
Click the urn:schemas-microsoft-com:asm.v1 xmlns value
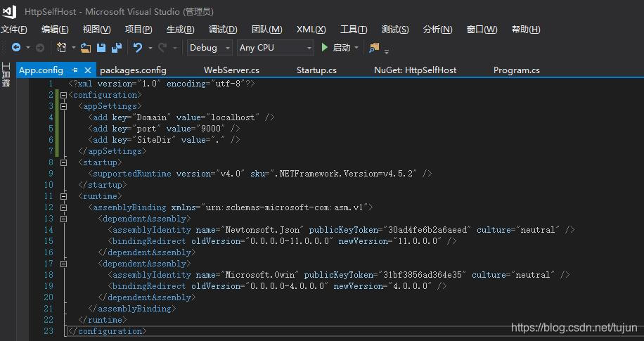coord(284,207)
